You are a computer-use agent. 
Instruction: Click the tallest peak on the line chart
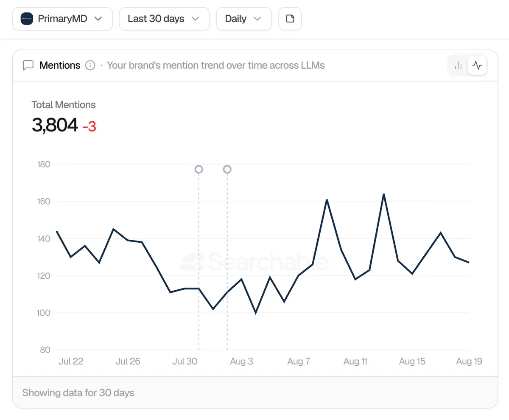(383, 194)
